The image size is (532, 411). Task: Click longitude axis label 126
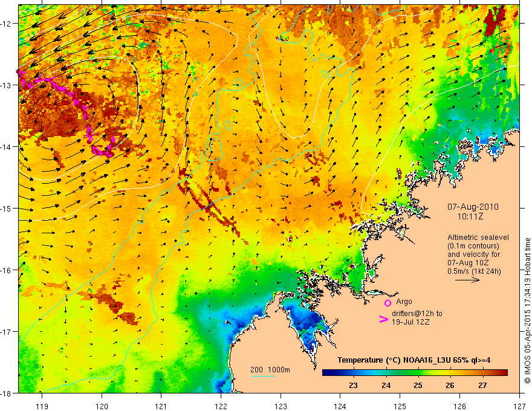[x=459, y=406]
